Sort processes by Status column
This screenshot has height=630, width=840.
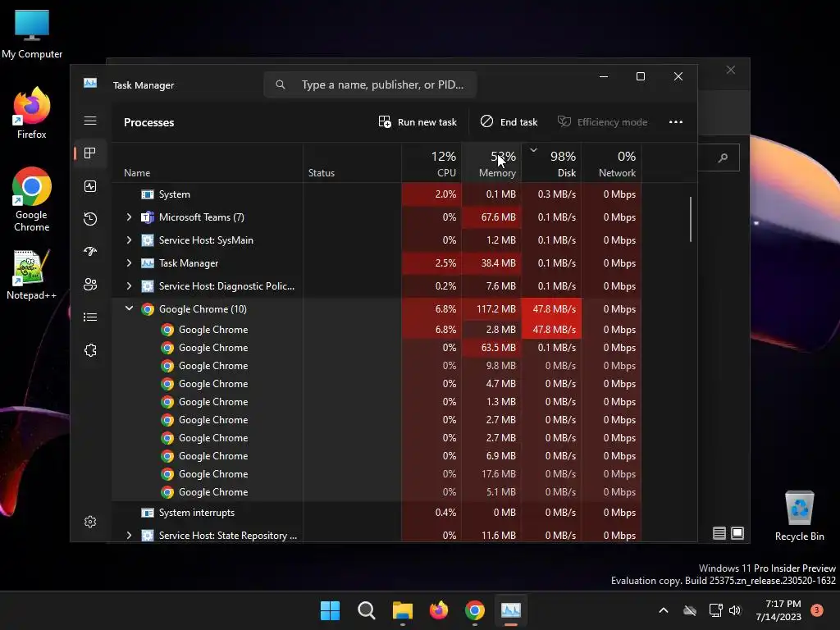tap(352, 163)
